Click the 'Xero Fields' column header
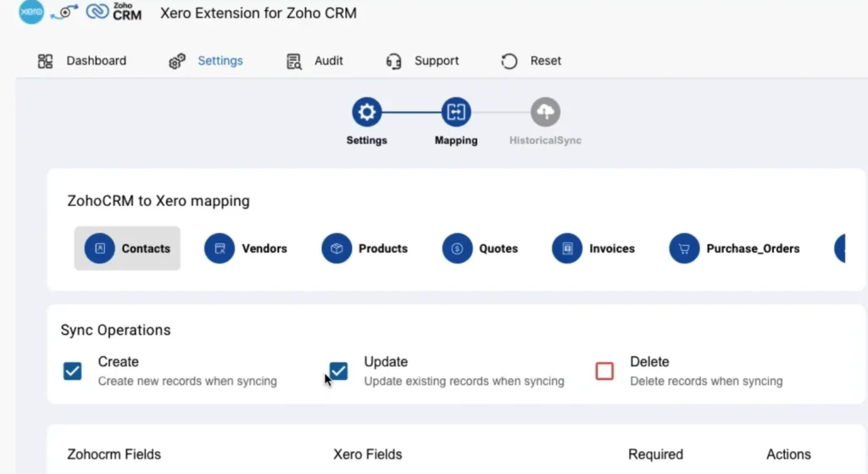 (x=368, y=454)
